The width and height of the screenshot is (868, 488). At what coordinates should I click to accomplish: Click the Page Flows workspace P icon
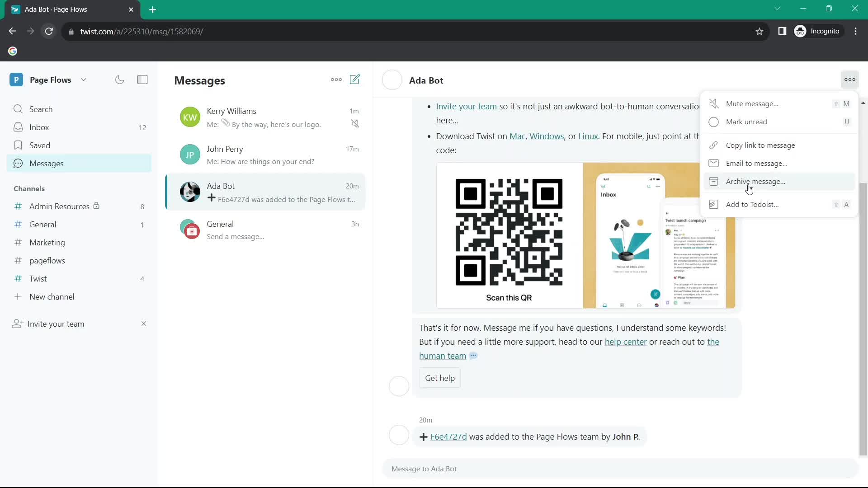(16, 80)
